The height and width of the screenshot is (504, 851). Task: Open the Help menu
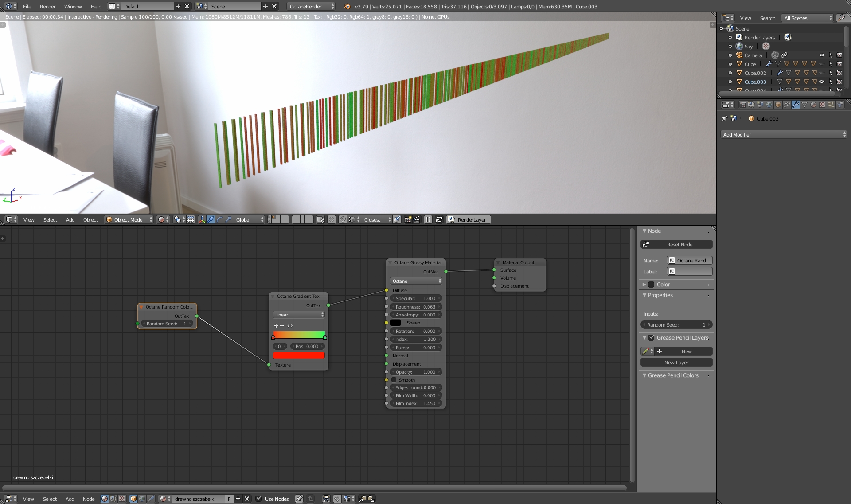[96, 6]
